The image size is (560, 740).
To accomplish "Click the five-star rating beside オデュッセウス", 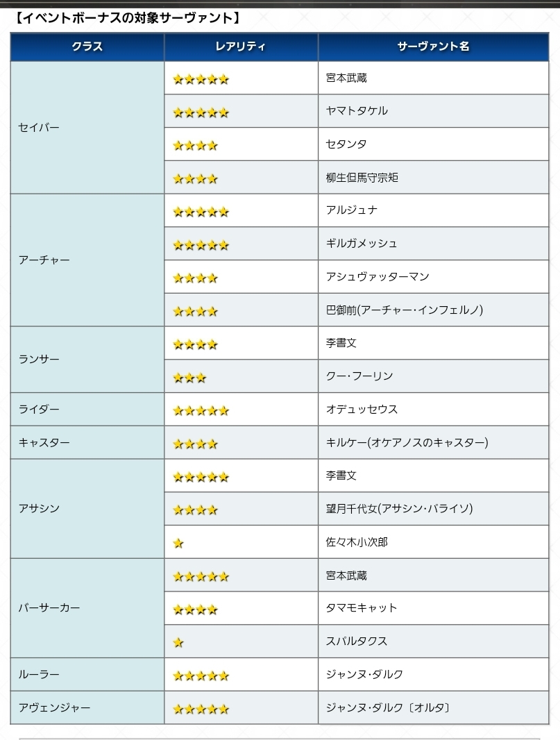I will [x=201, y=411].
